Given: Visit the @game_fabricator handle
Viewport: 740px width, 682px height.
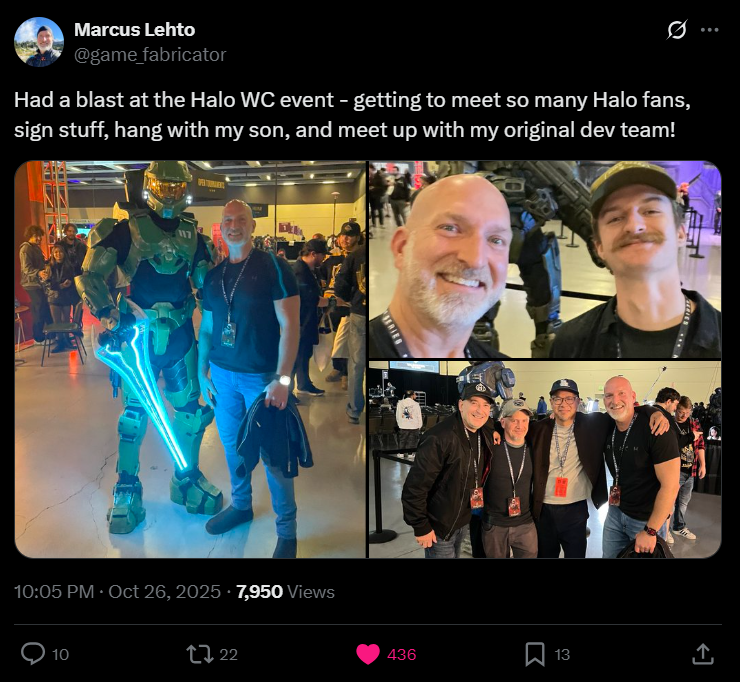Looking at the screenshot, I should point(150,55).
